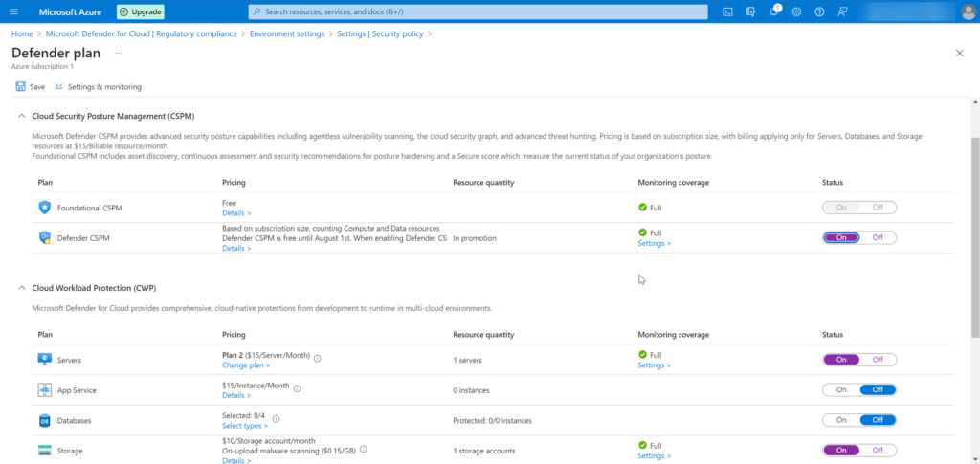The height and width of the screenshot is (464, 980).
Task: Click the Foundational CSPM shield icon
Action: pos(44,208)
